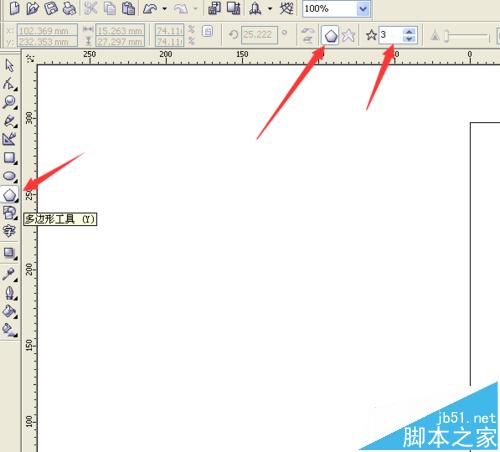
Task: Click the Print icon in the top toolbar
Action: [x=69, y=8]
